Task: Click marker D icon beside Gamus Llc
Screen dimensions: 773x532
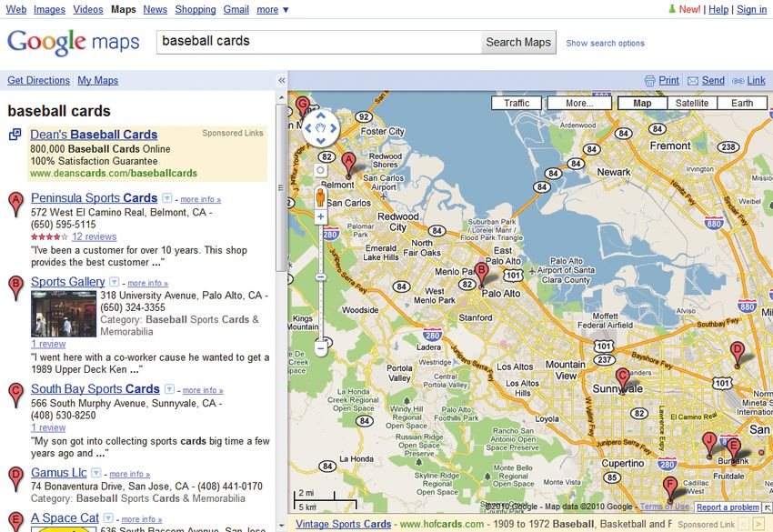Action: tap(15, 478)
